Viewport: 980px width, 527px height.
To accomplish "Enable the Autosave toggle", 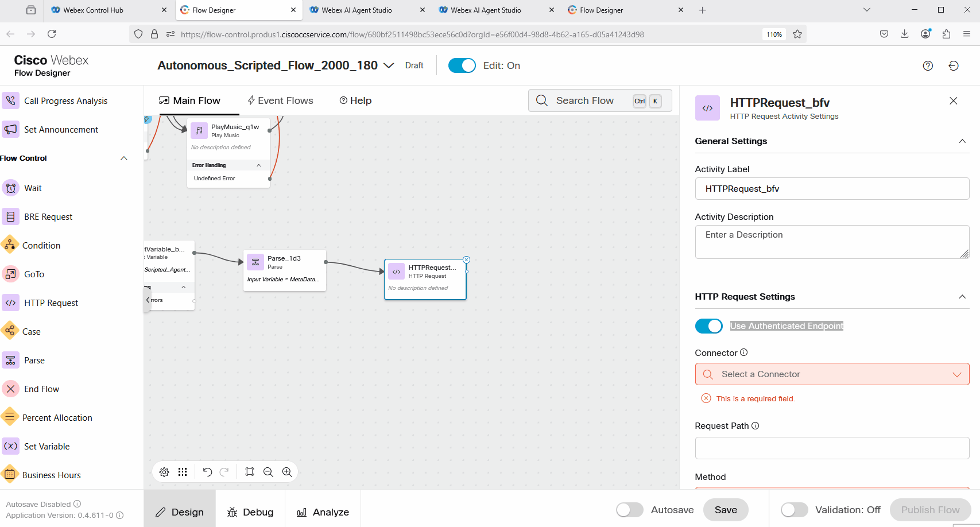I will coord(629,510).
